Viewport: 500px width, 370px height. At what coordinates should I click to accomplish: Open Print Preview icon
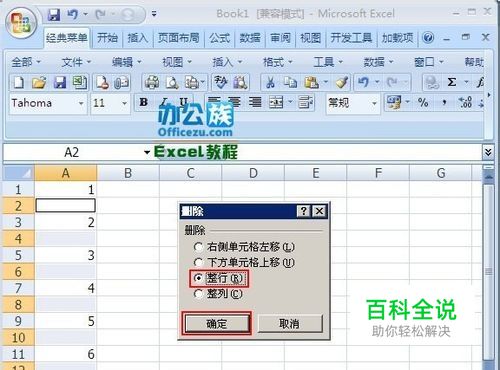click(172, 82)
